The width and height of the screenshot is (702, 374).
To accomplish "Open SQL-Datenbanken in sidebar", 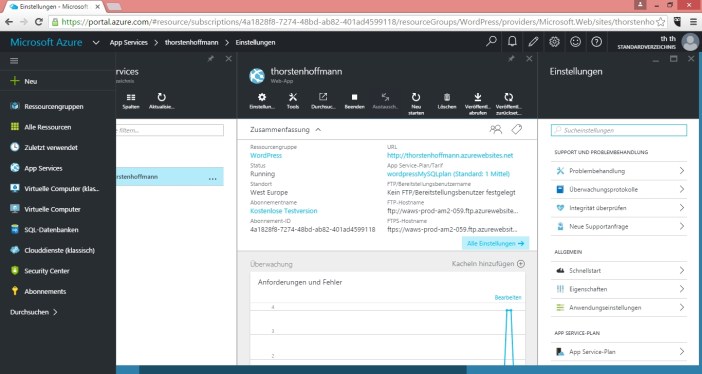I will click(58, 230).
